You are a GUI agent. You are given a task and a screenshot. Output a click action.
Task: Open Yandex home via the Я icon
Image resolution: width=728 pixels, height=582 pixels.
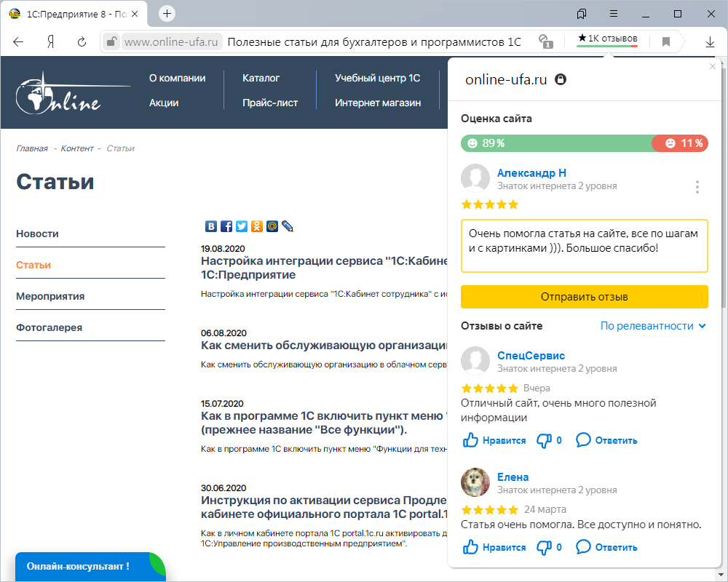pyautogui.click(x=51, y=41)
